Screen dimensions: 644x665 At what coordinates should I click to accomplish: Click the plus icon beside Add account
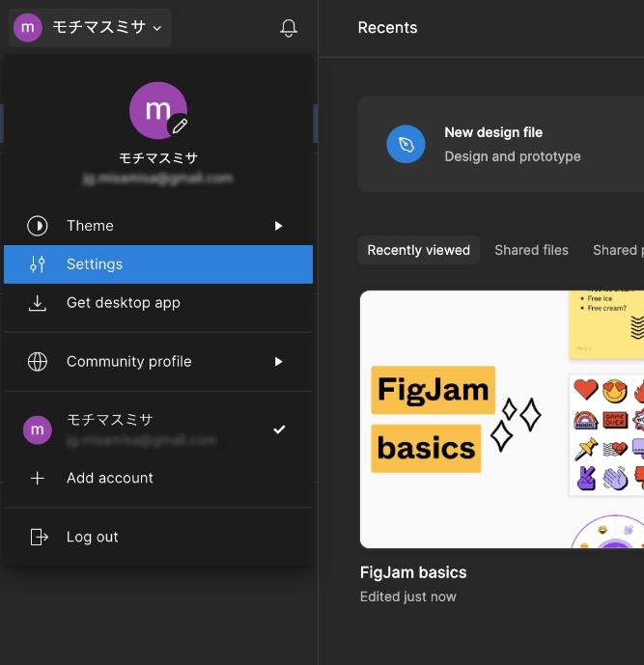coord(38,478)
